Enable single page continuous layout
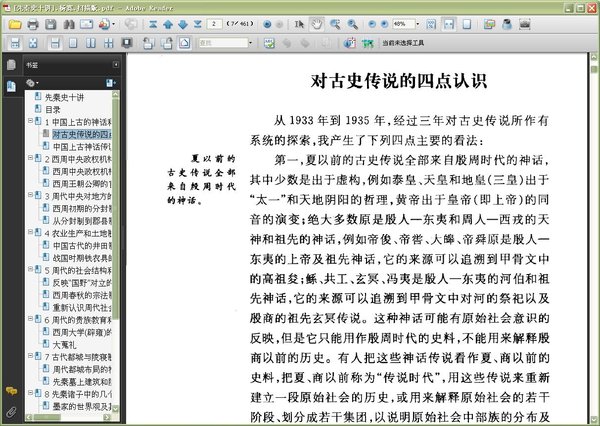Image resolution: width=600 pixels, height=426 pixels. click(x=55, y=43)
